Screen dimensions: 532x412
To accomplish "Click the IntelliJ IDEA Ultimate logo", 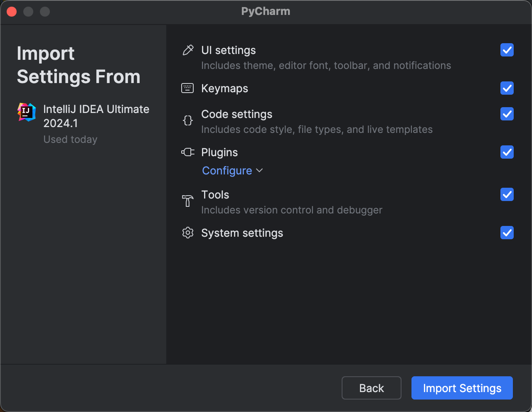I will tap(26, 112).
